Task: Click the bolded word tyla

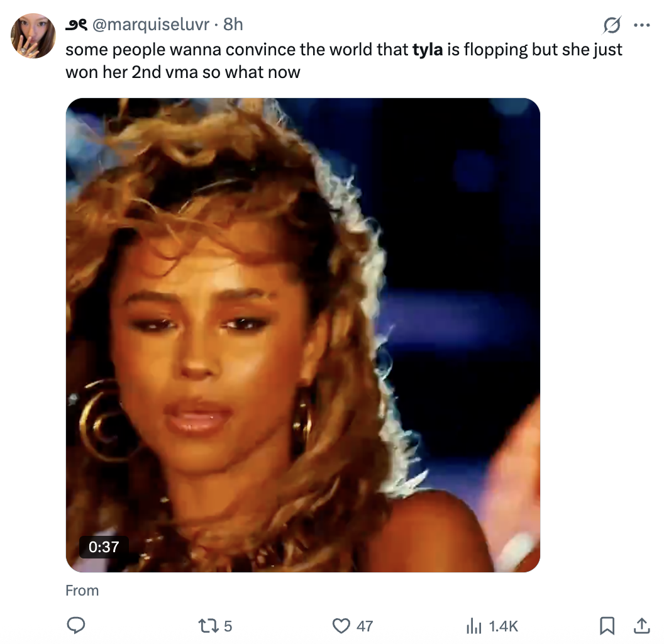Action: (x=428, y=50)
